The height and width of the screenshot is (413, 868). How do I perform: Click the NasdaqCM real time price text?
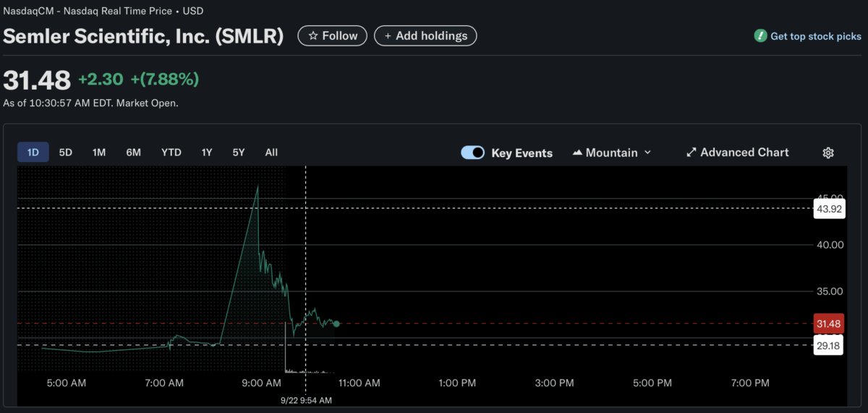[x=103, y=11]
